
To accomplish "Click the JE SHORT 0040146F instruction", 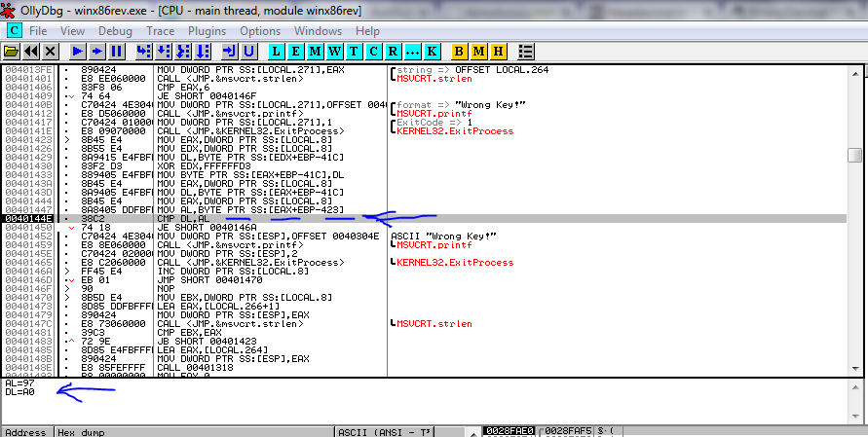I will click(207, 96).
